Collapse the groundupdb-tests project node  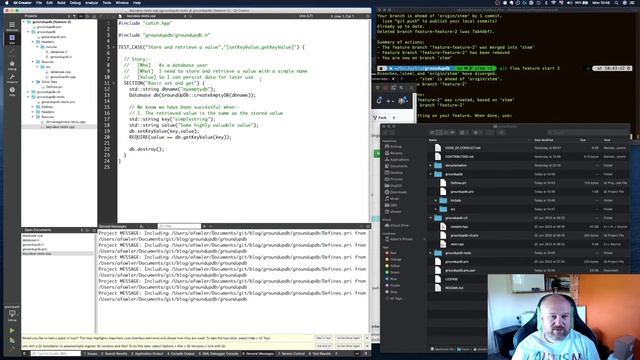click(x=29, y=97)
